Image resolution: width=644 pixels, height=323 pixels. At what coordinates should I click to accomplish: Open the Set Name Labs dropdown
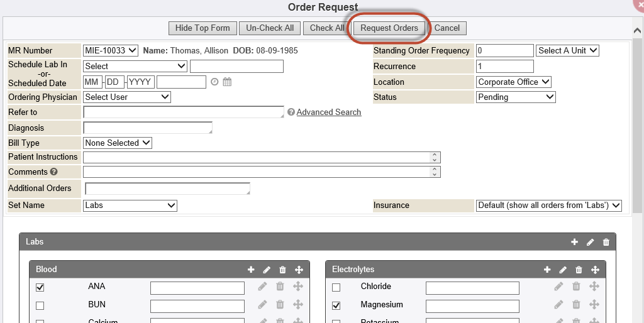(x=130, y=205)
